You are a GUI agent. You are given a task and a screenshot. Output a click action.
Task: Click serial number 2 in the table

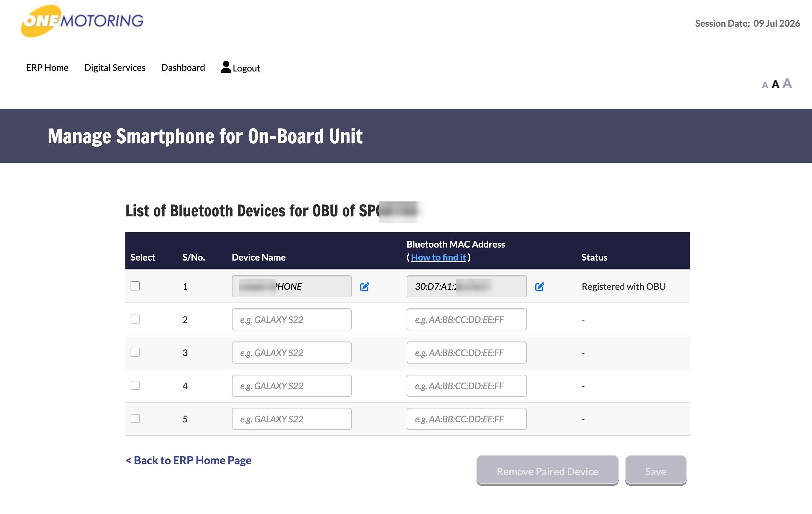point(185,319)
